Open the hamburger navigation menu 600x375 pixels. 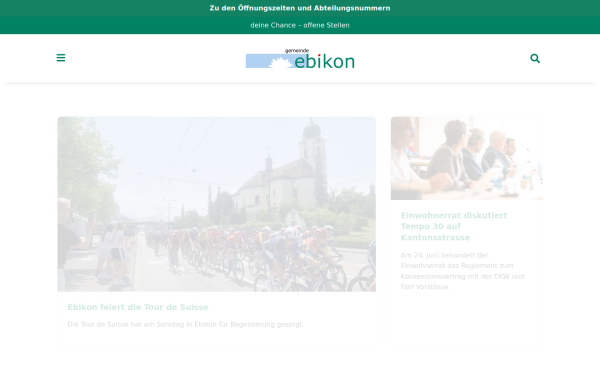point(61,58)
